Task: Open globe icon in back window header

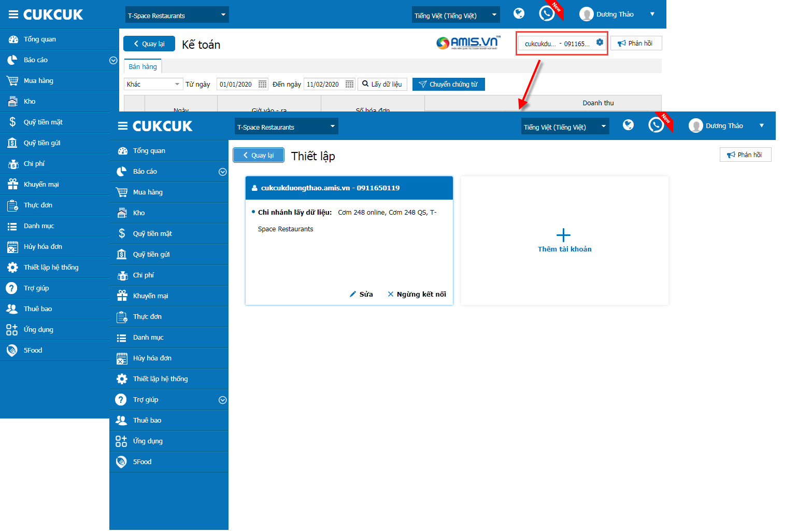Action: tap(519, 13)
